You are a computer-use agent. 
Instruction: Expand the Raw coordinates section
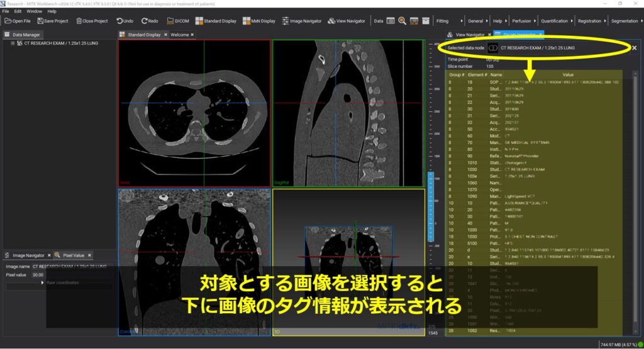(42, 282)
